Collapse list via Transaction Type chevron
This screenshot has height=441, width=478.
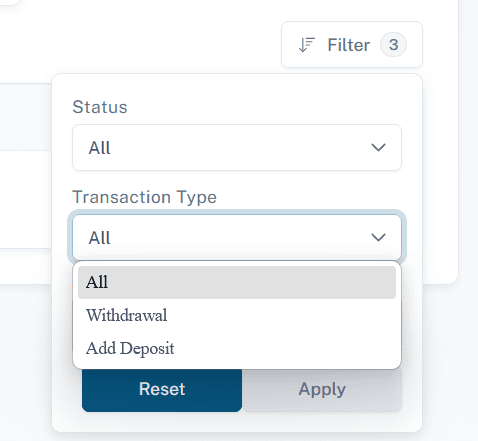click(x=378, y=237)
